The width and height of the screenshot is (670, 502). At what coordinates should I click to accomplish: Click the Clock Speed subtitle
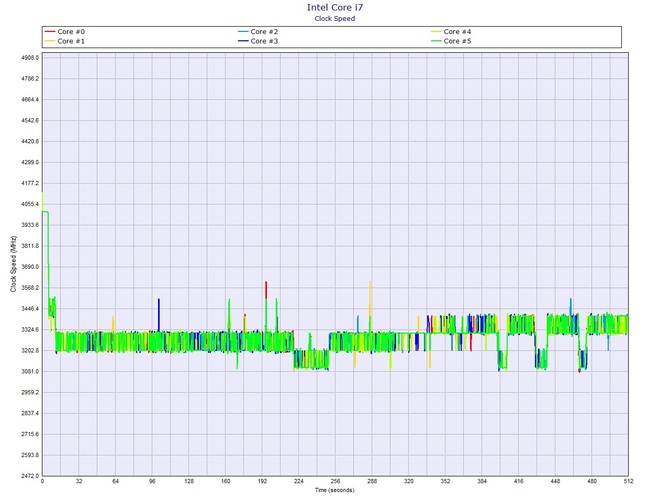pyautogui.click(x=335, y=18)
